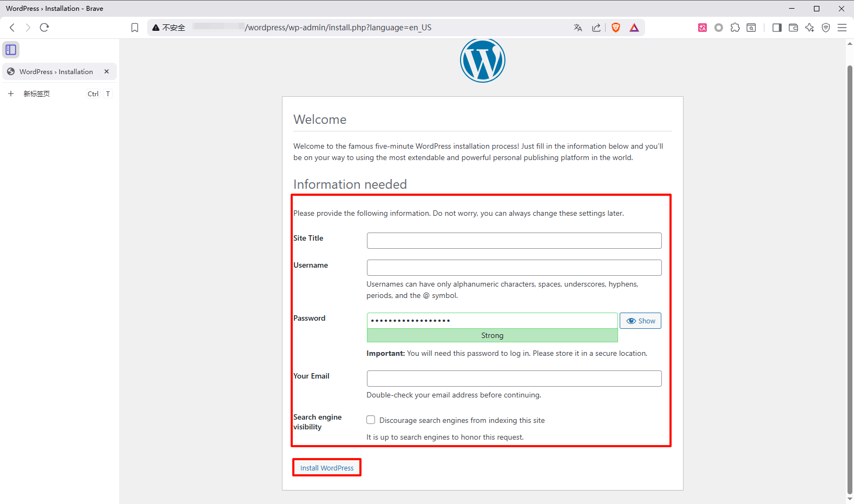This screenshot has width=854, height=504.
Task: Enable discourage search engines checkbox
Action: tap(371, 420)
